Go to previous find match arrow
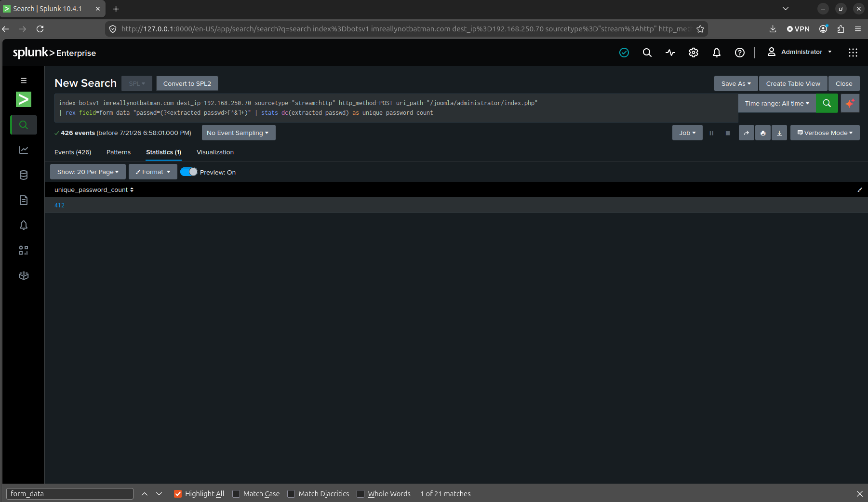This screenshot has width=868, height=502. (x=145, y=494)
